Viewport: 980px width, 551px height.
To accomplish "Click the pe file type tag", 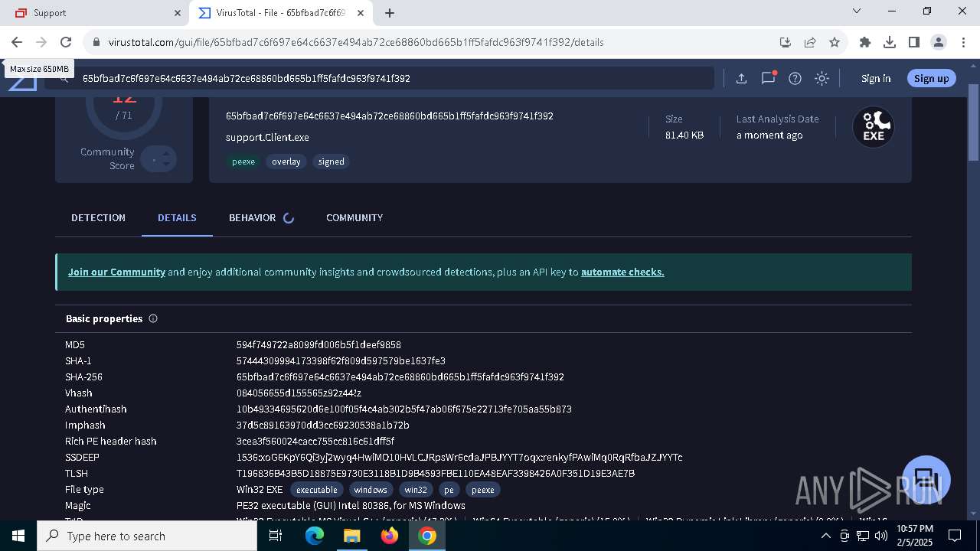I will 449,490.
